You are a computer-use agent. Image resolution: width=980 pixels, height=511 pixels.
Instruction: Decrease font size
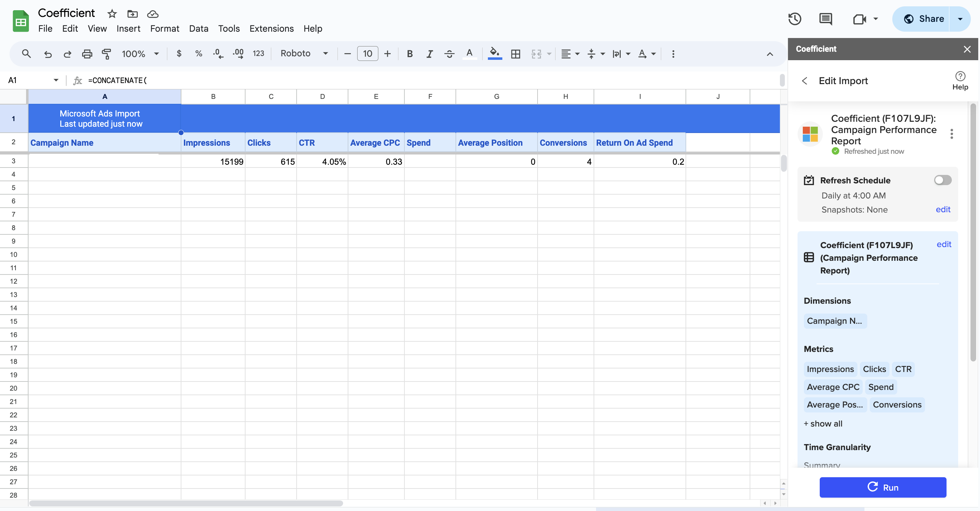347,53
